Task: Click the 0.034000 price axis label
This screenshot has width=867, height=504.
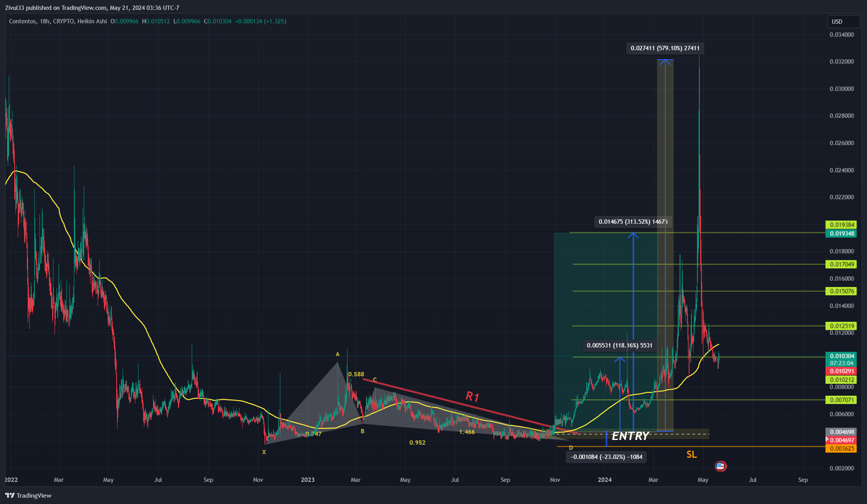Action: 842,35
